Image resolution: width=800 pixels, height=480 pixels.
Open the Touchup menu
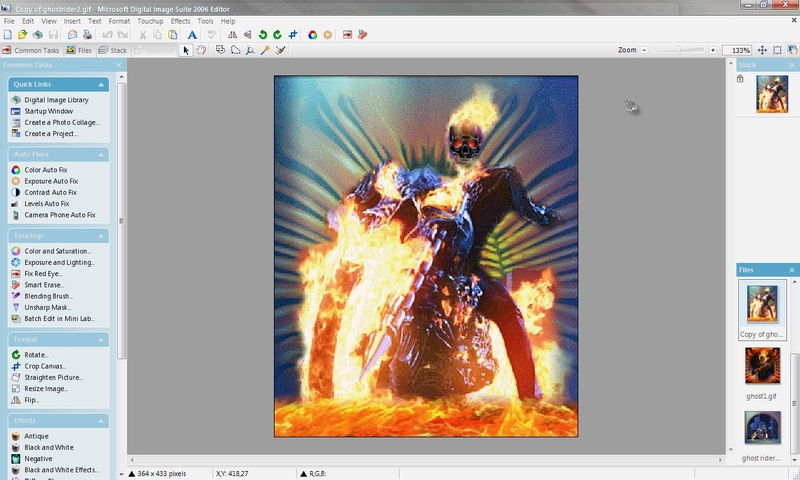(x=150, y=20)
